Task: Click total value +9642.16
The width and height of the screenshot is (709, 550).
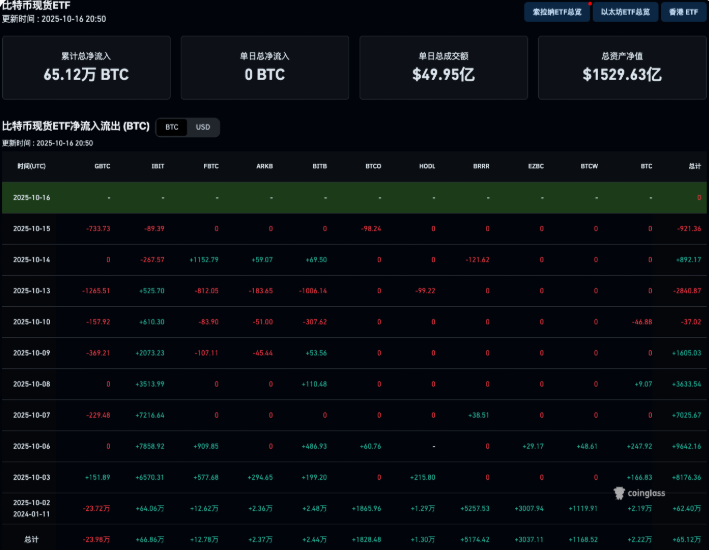Action: 687,446
